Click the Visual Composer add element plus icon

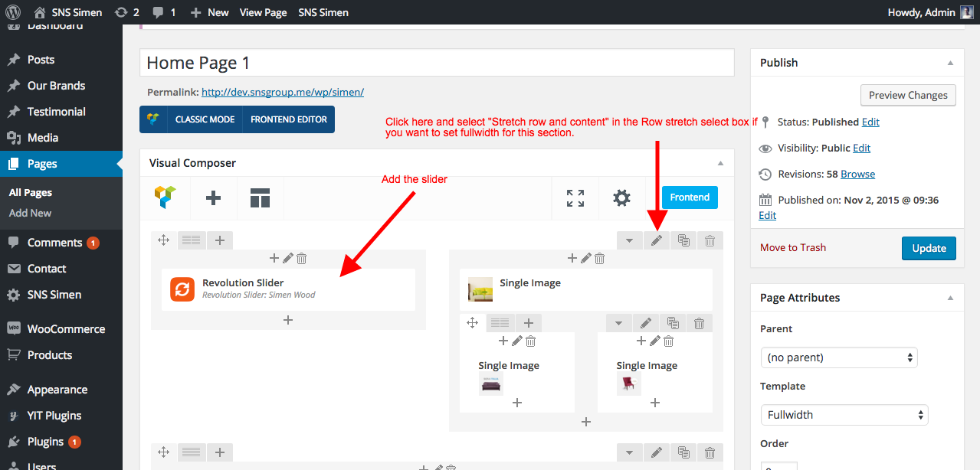(x=213, y=197)
